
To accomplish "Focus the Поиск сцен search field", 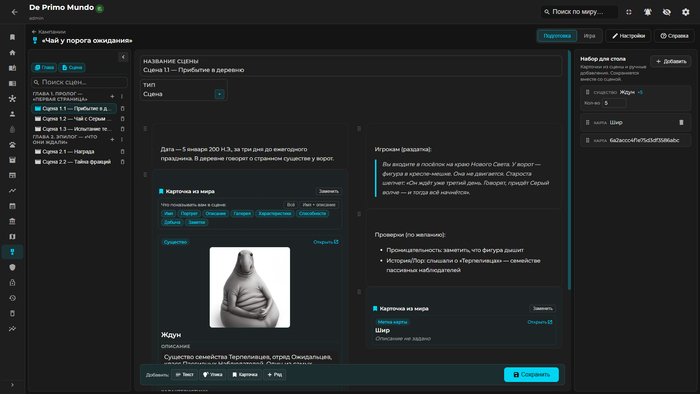I will pos(79,82).
